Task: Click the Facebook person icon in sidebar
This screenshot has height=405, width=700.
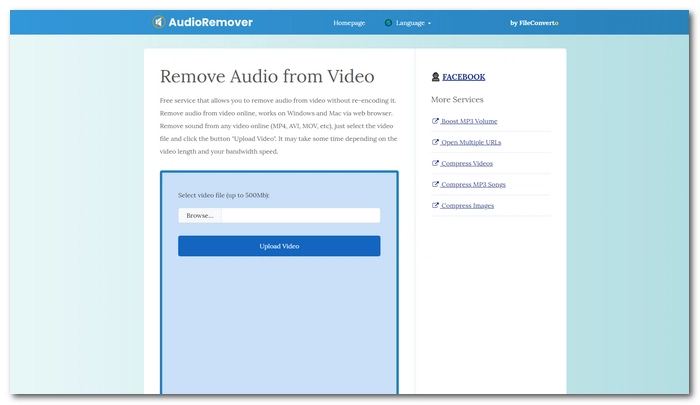Action: [435, 77]
